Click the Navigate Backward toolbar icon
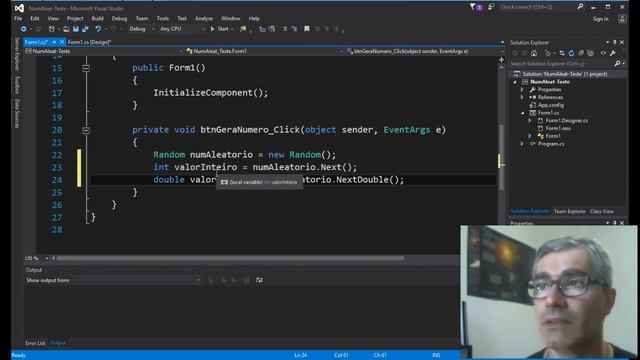Image resolution: width=640 pixels, height=360 pixels. [24, 29]
